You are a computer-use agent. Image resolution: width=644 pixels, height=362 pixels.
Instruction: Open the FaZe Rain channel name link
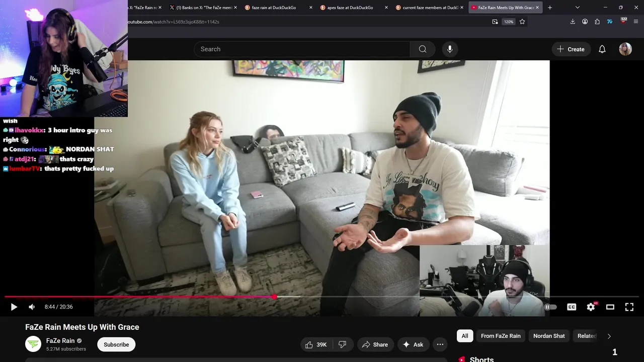coord(60,340)
